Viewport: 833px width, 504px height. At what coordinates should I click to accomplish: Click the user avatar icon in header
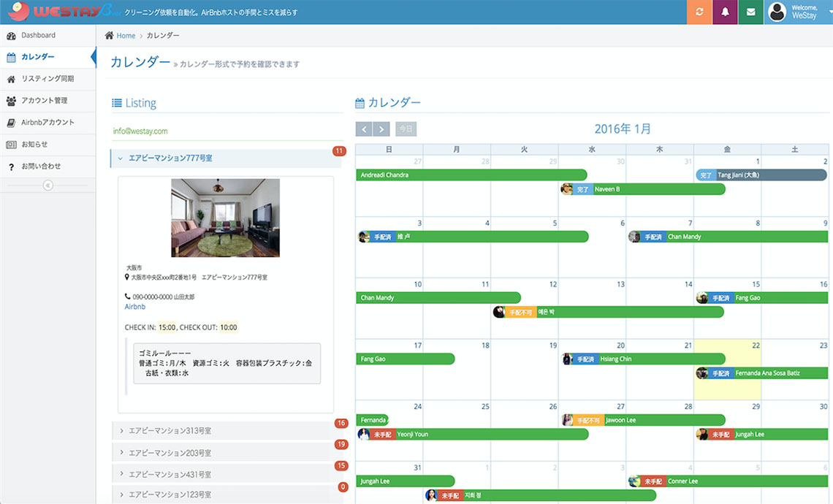pos(777,12)
